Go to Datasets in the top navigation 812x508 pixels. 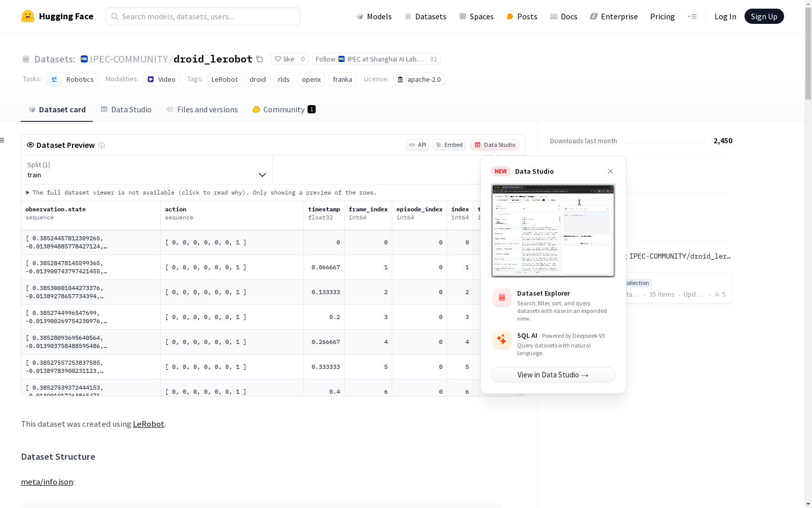pyautogui.click(x=425, y=16)
